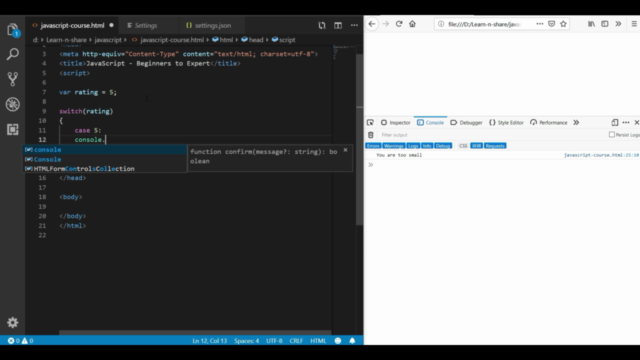Screen dimensions: 640x360
Task: Open the Extensions view
Action: pos(13,129)
